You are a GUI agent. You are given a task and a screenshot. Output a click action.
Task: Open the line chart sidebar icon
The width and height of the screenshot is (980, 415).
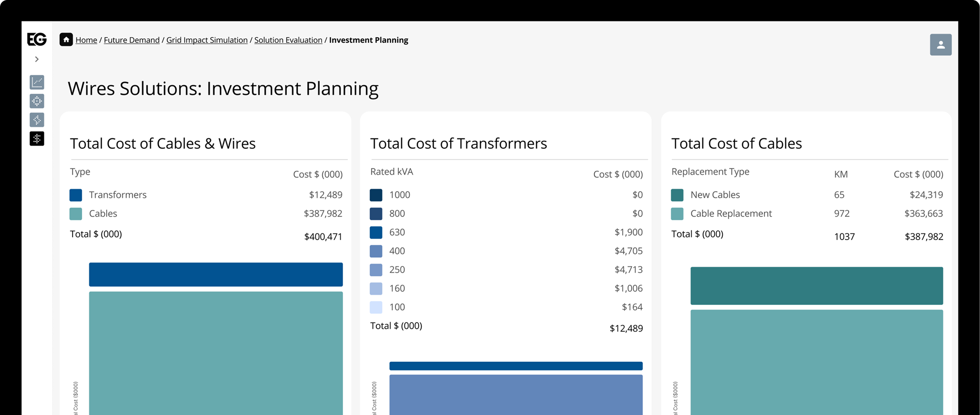37,82
